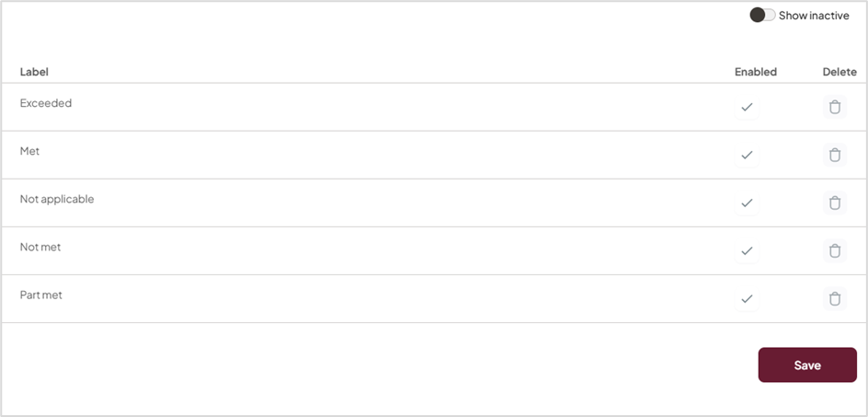Viewport: 868px width, 417px height.
Task: Uncheck Enabled for Exceeded
Action: tap(747, 108)
